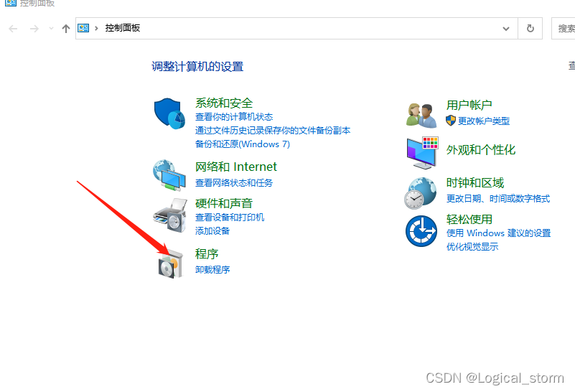Open the 时钟和区域 category heading

[x=475, y=183]
